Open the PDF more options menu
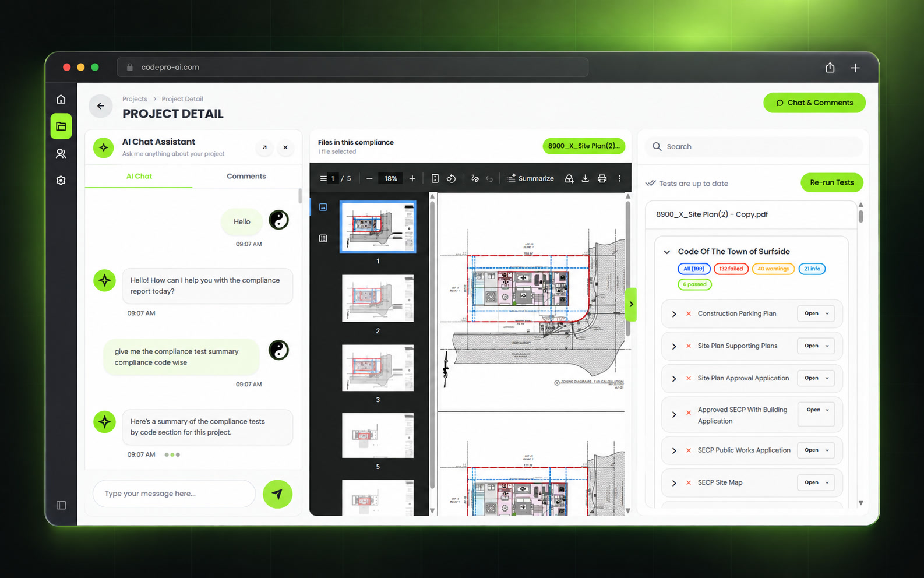924x578 pixels. [619, 179]
